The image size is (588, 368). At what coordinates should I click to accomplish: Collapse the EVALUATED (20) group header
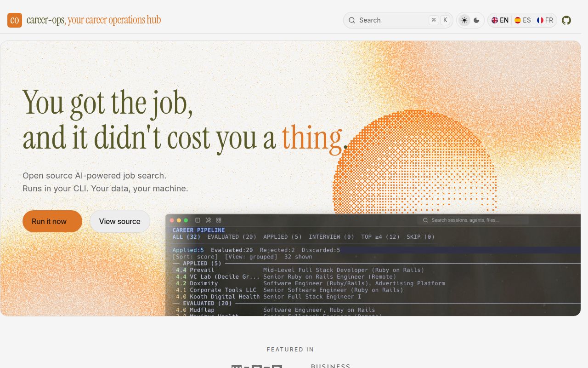[x=207, y=303]
